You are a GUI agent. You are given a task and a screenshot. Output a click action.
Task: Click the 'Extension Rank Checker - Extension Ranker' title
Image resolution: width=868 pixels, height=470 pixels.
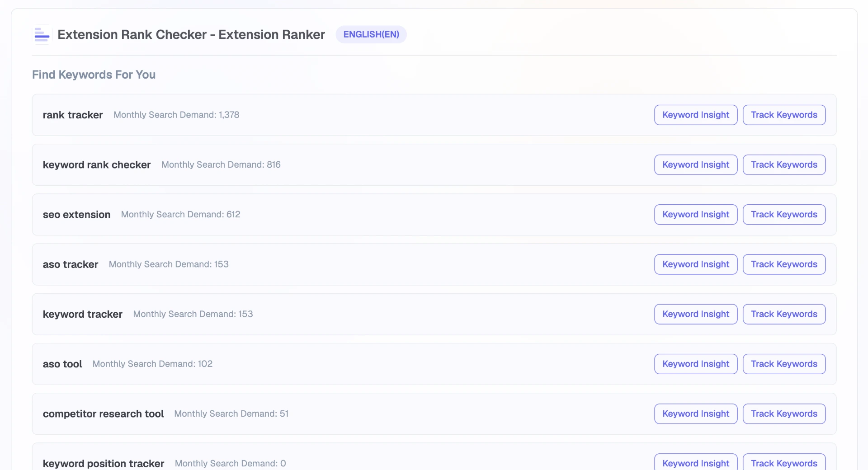pos(191,34)
